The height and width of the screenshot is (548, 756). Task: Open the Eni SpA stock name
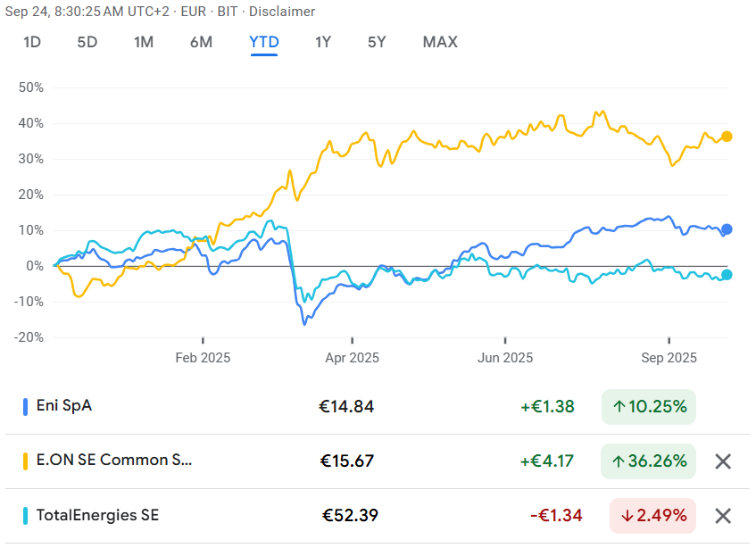click(x=63, y=406)
